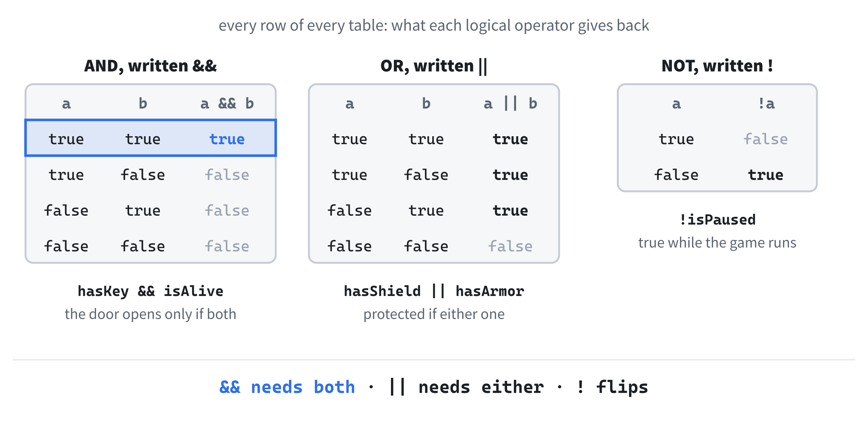The image size is (868, 421).
Task: Click the blue 'true' result in highlighted AND row
Action: [227, 139]
